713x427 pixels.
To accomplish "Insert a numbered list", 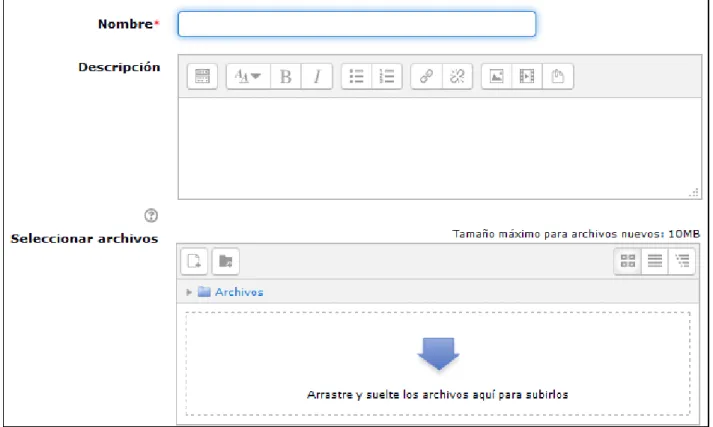I will pyautogui.click(x=387, y=76).
